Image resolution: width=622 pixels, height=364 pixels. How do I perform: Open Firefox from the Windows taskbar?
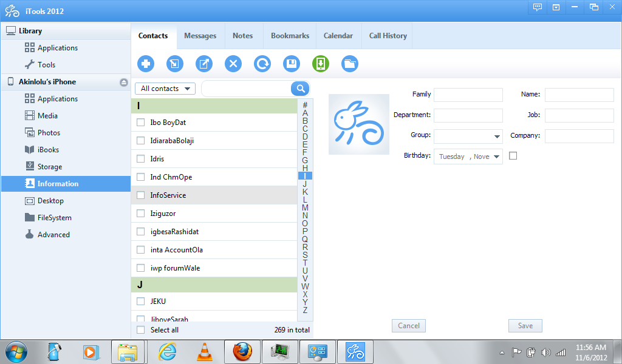tap(242, 352)
